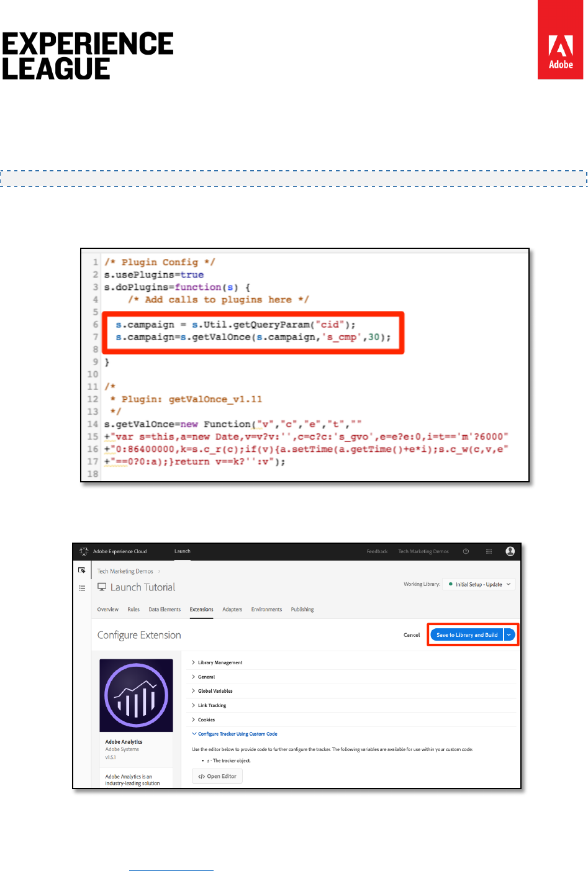Click the Adobe Analytics extension name

pos(124,742)
